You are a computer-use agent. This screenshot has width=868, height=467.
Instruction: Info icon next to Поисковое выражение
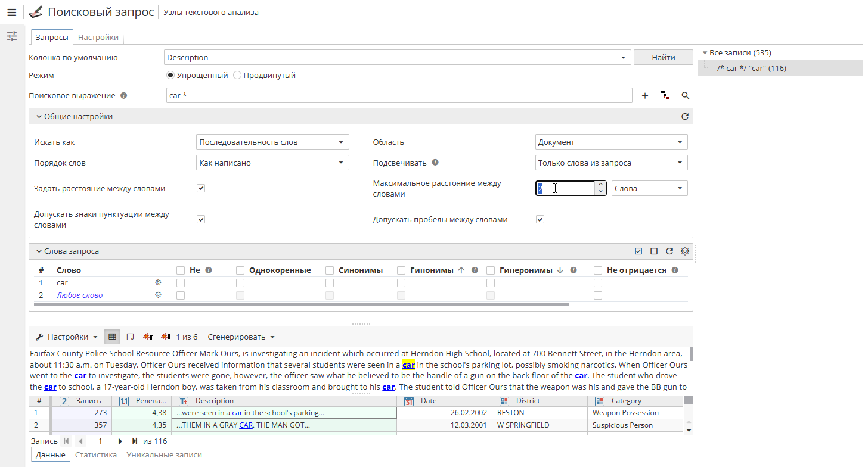[123, 95]
